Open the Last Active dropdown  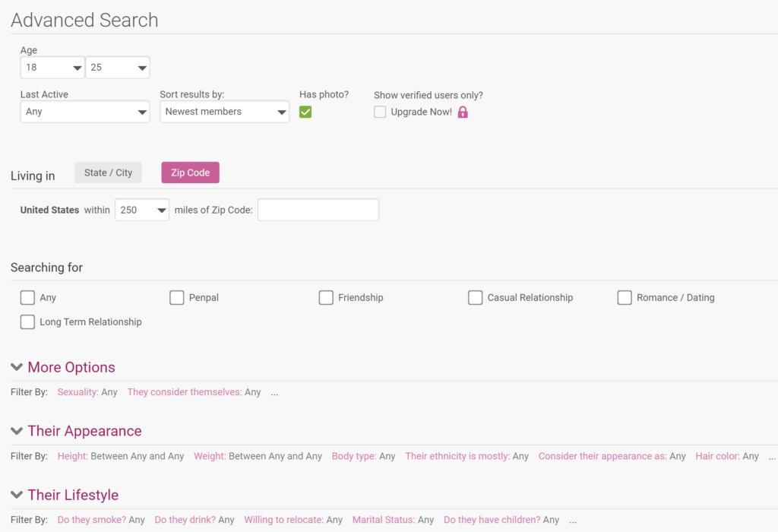(x=85, y=112)
